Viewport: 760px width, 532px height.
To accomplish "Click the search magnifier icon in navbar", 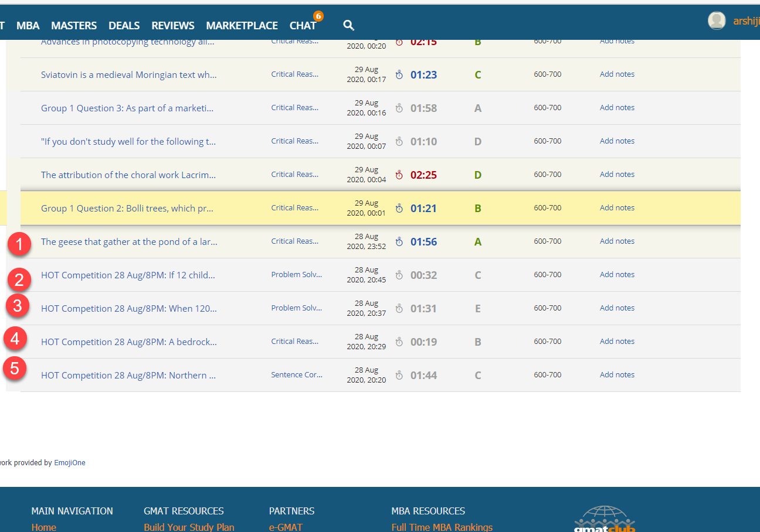I will [x=348, y=25].
